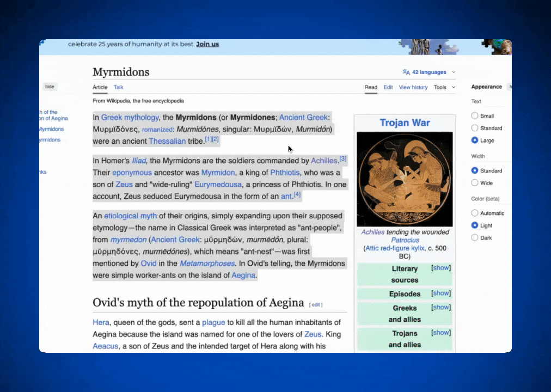Choose Automatic color mode
Viewport: 551px width, 392px height.
coord(475,213)
